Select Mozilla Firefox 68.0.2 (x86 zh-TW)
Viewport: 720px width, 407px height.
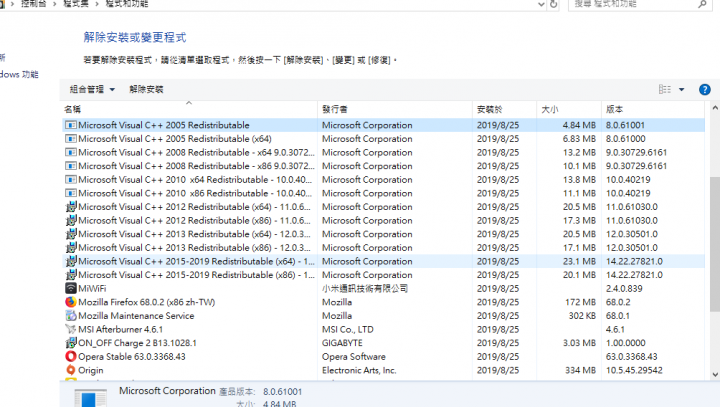[383, 302]
